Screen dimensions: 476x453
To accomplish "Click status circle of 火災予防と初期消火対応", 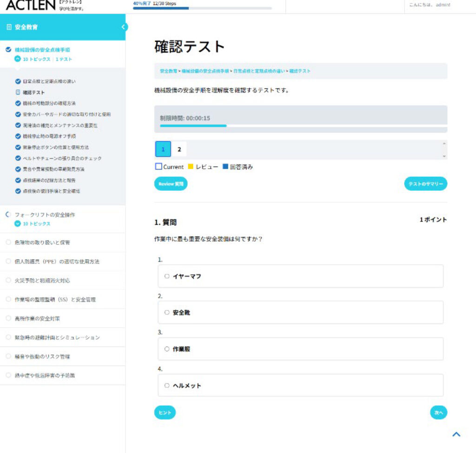I will coord(8,280).
